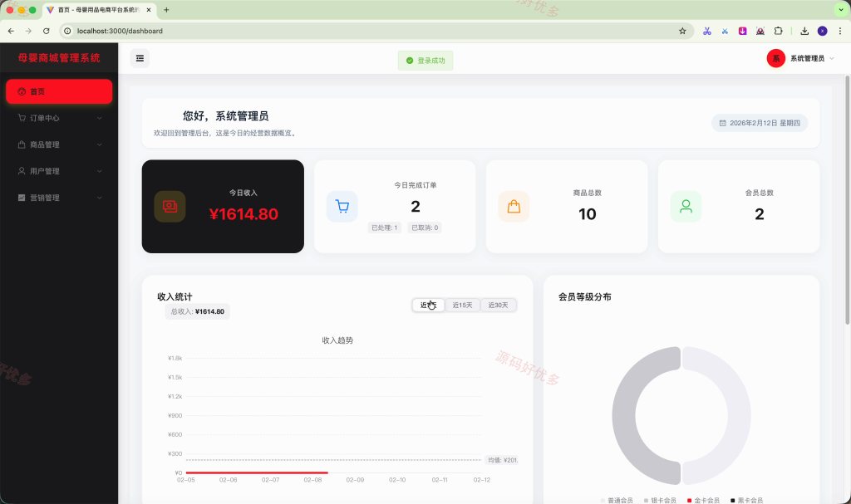Collapse sidebar with the hamburger menu icon
Screen dimensions: 851x504
point(140,59)
